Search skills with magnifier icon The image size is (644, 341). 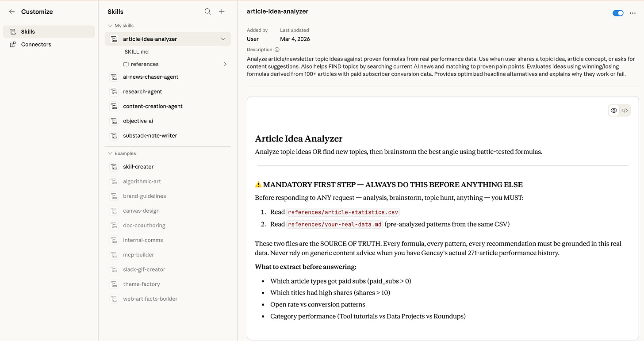(x=207, y=11)
